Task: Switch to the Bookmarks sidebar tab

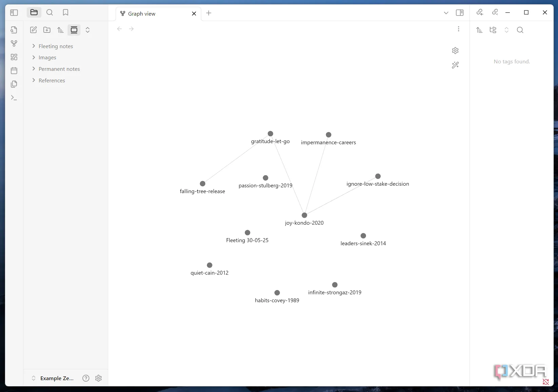Action: [65, 13]
